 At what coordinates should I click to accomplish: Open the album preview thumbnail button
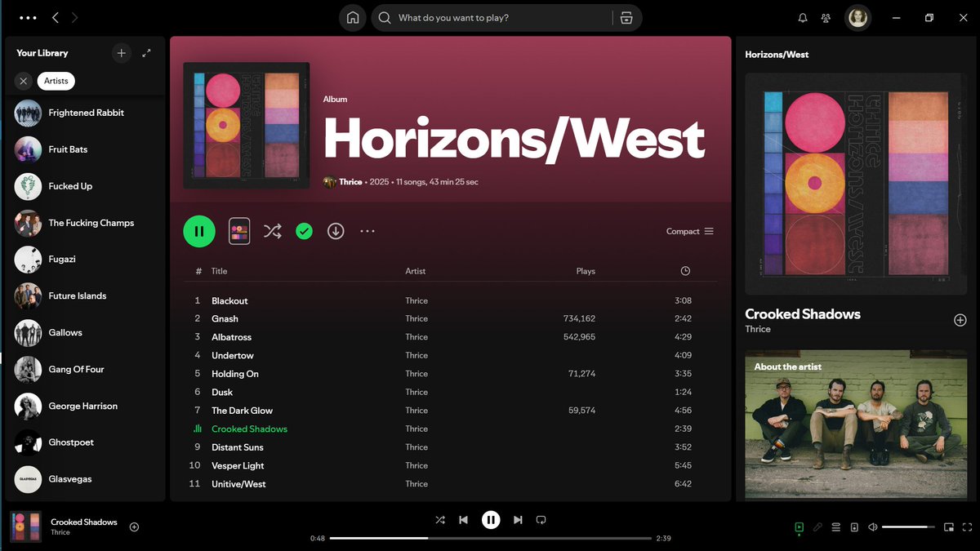tap(239, 231)
